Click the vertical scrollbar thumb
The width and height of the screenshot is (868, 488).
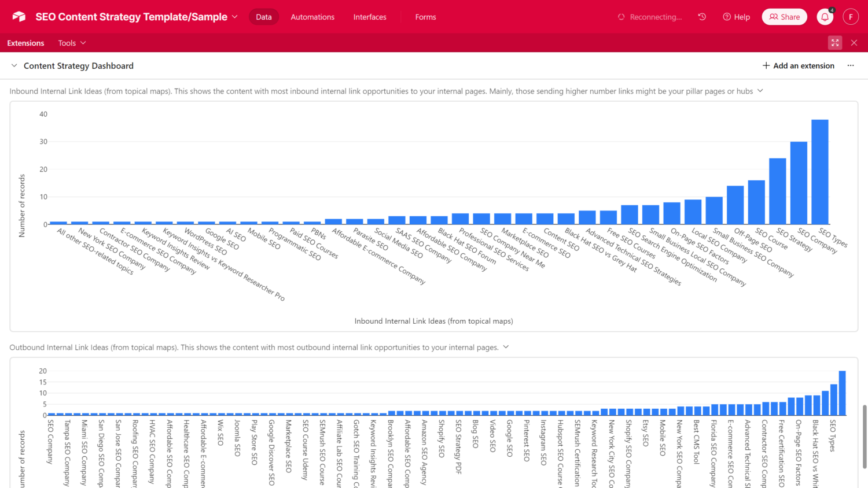[865, 437]
